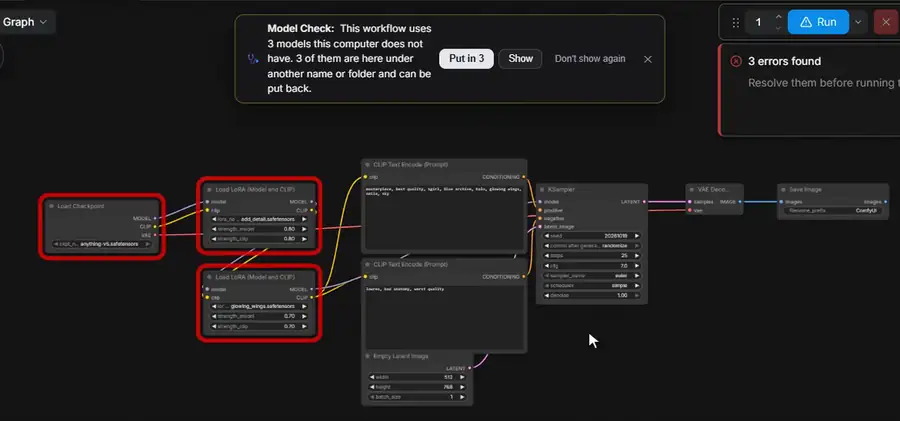This screenshot has height=421, width=900.
Task: Click the next arrow on the glowing_wings.safetensors field
Action: point(304,306)
